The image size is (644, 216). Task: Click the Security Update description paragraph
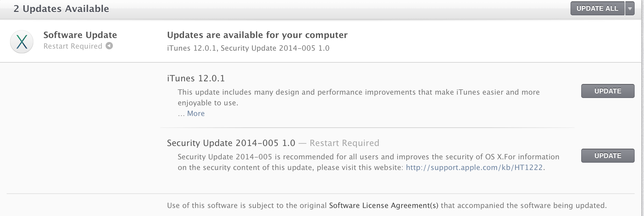pos(368,162)
